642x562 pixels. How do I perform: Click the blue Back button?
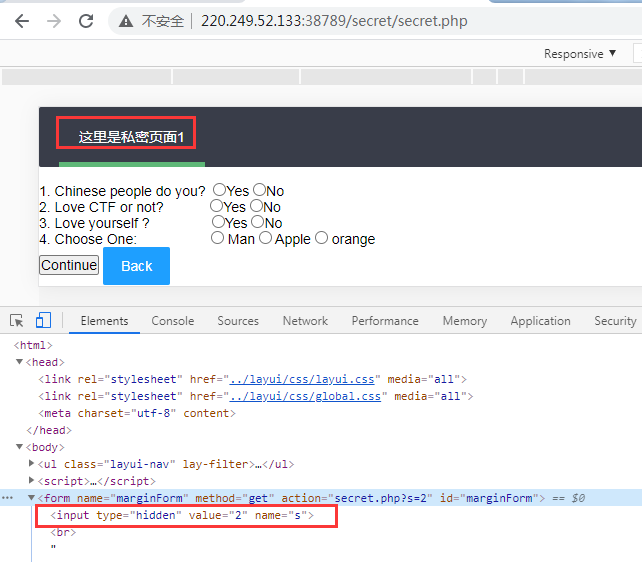click(136, 266)
